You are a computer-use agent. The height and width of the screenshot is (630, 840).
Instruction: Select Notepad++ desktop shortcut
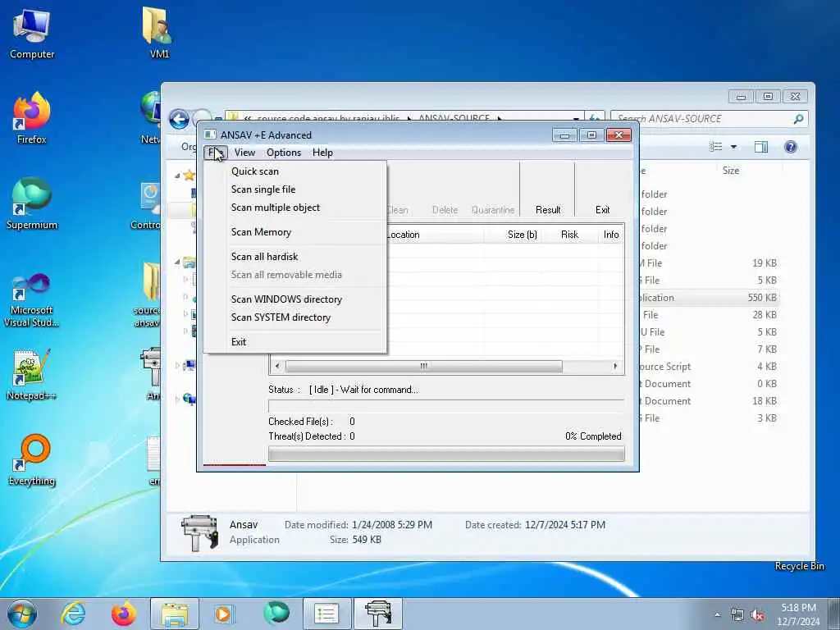click(31, 375)
